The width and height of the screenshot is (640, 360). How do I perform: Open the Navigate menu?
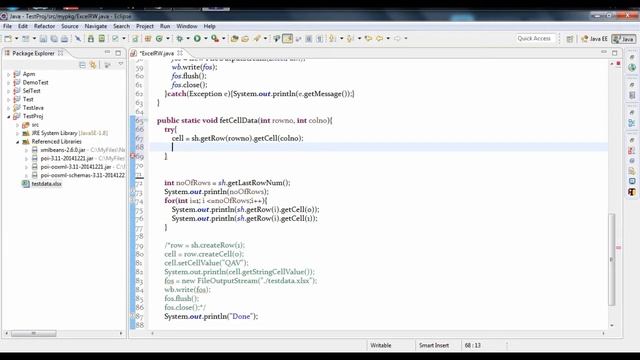[x=96, y=26]
